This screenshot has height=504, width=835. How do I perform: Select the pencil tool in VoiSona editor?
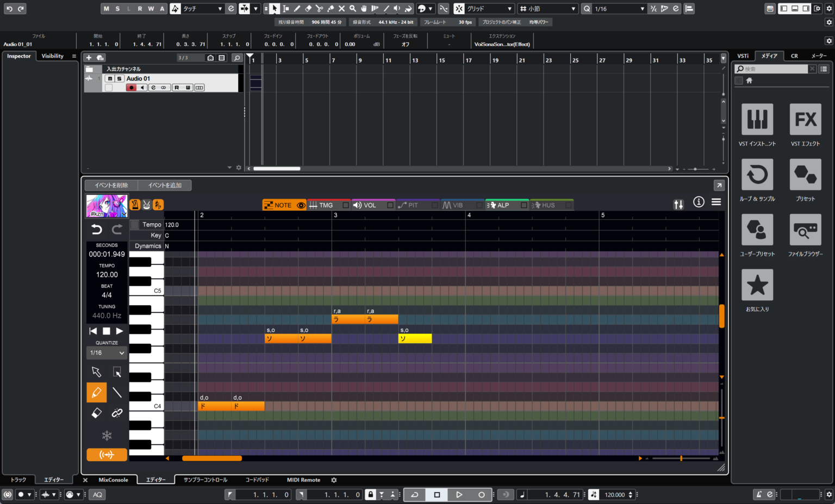(x=96, y=392)
